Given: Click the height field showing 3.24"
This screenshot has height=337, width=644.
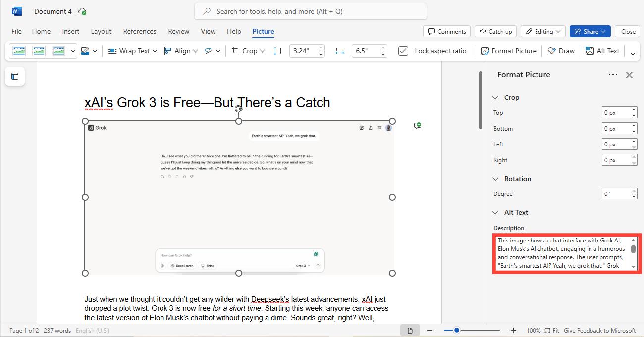Looking at the screenshot, I should [303, 51].
